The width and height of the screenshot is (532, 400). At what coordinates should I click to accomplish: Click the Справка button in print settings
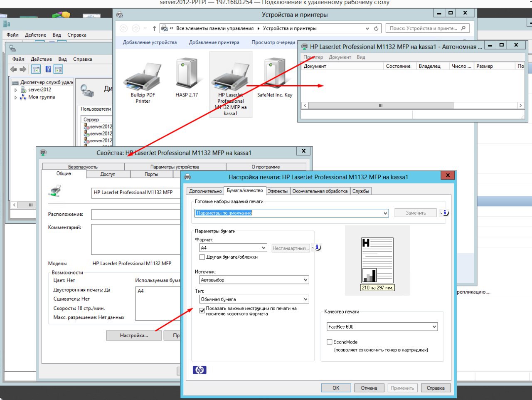tap(436, 388)
